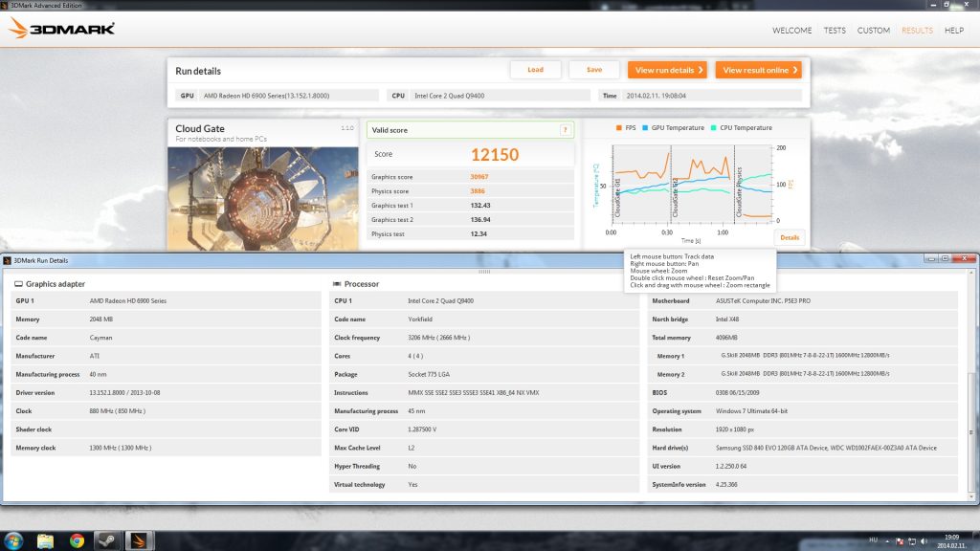The image size is (980, 551).
Task: Click Graphics test 1 value 132.43
Action: (480, 206)
